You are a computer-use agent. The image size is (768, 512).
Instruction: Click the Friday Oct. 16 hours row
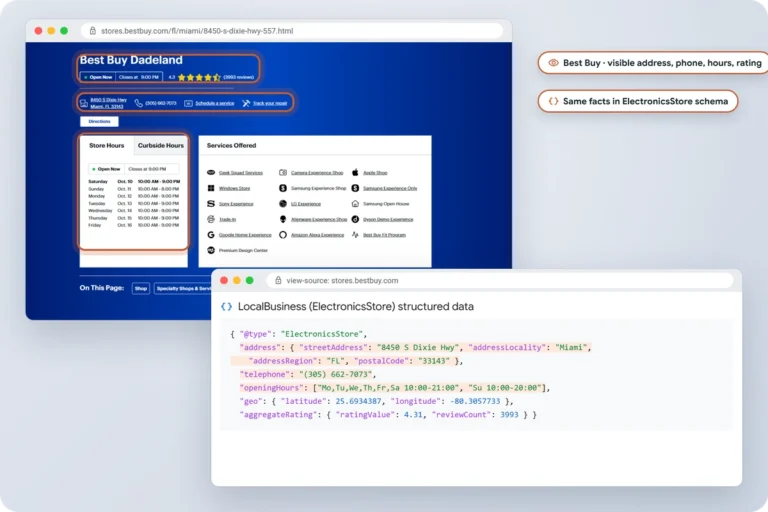pyautogui.click(x=134, y=225)
